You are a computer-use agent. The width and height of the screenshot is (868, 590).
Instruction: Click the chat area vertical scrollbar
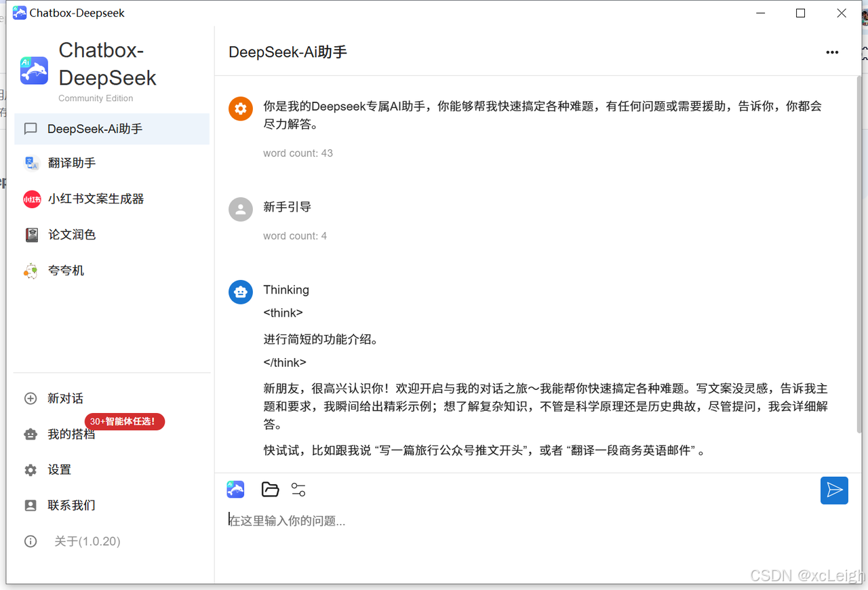tap(859, 254)
